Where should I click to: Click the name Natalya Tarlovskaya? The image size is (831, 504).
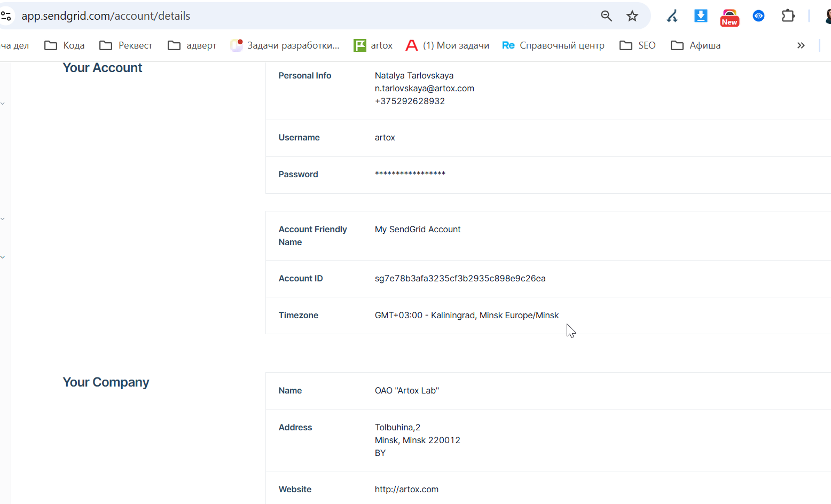414,75
